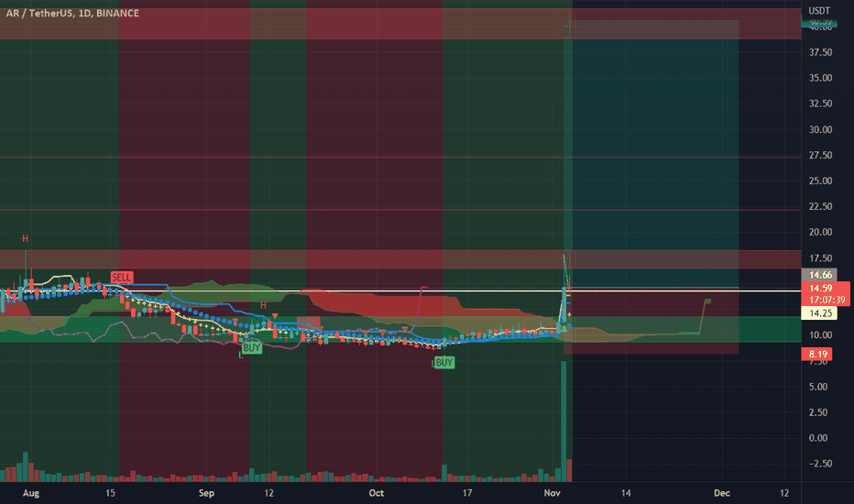
Task: Click the 20.00 price axis value
Action: coord(820,232)
